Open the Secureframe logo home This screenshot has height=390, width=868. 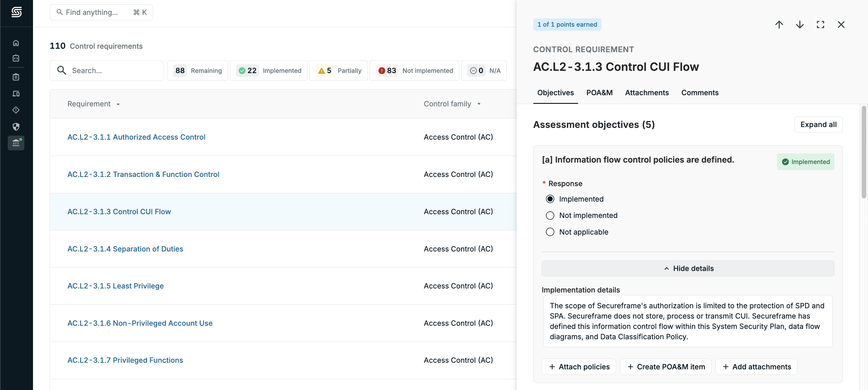click(x=16, y=12)
